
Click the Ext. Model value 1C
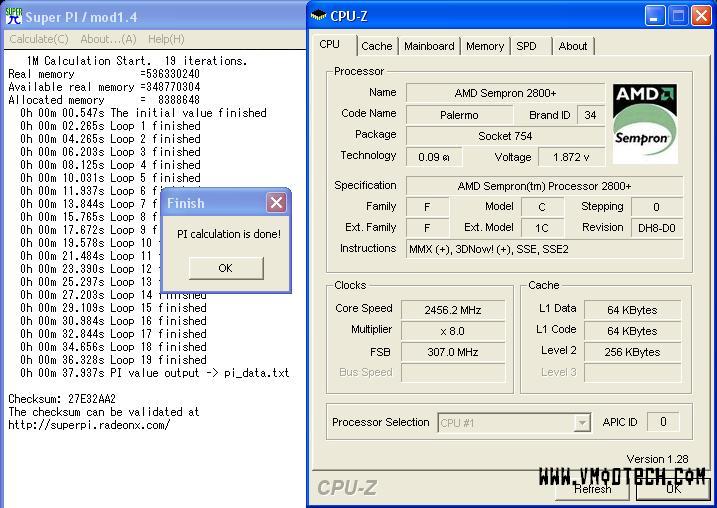[542, 228]
